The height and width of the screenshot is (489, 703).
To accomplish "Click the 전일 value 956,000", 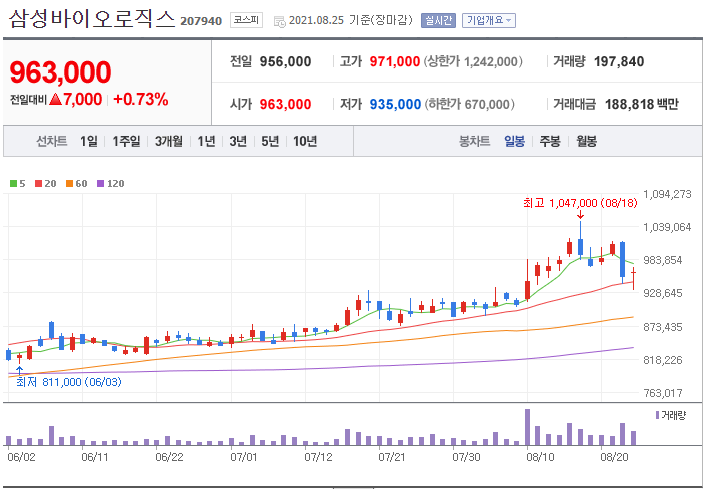I will [285, 61].
